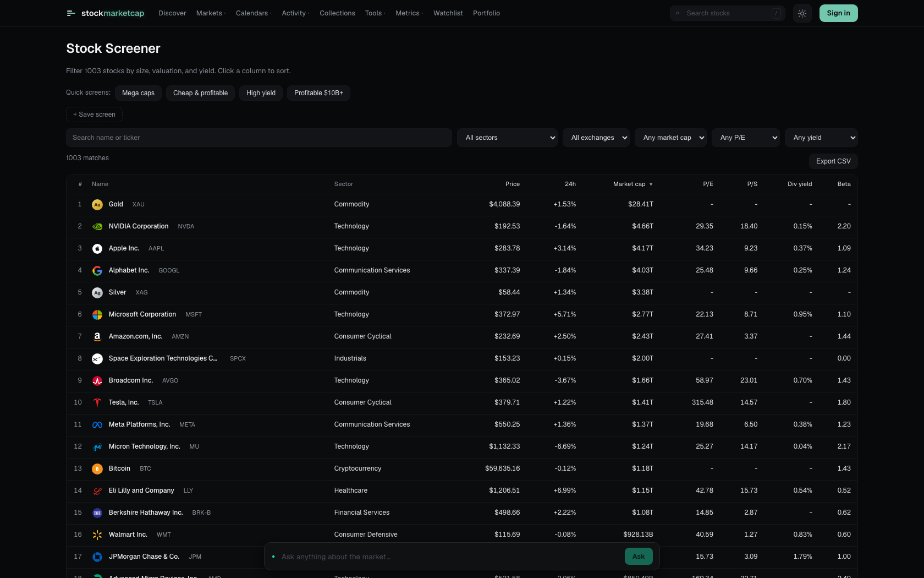Screen dimensions: 924x578
Task: Sort by the Name column header
Action: pos(100,184)
